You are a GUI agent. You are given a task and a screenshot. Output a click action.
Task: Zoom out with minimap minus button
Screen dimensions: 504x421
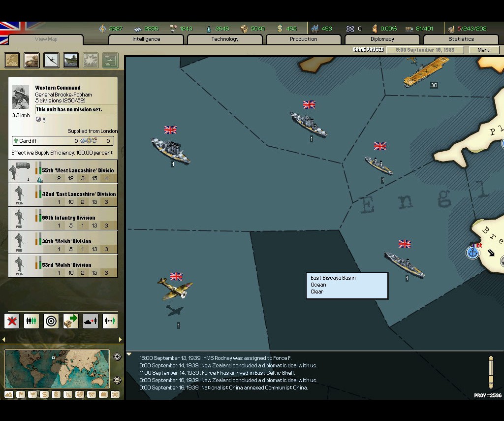[117, 380]
